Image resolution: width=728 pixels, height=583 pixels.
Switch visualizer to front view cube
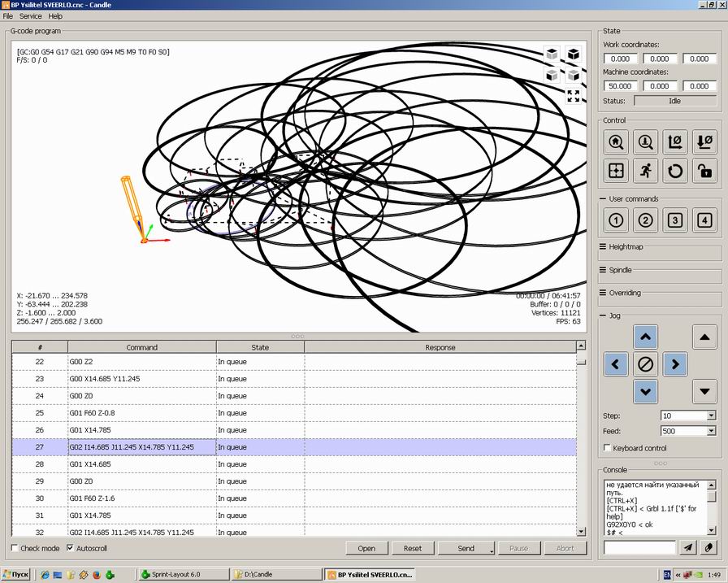(x=552, y=75)
